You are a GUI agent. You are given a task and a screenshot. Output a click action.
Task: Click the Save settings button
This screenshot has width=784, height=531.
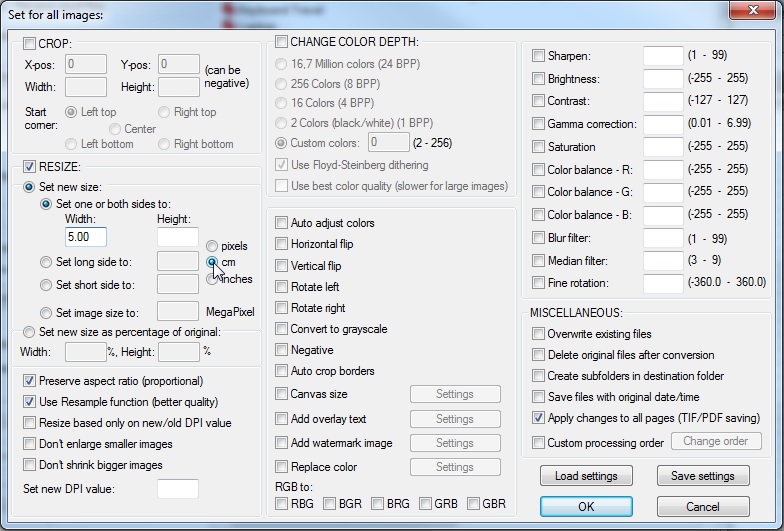point(702,476)
